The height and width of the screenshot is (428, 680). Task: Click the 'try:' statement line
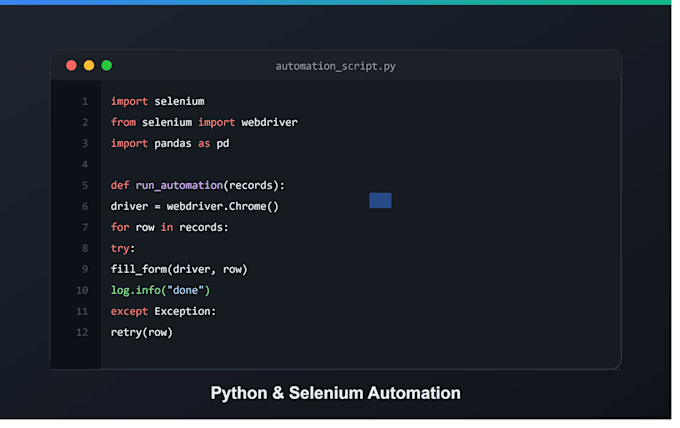123,248
